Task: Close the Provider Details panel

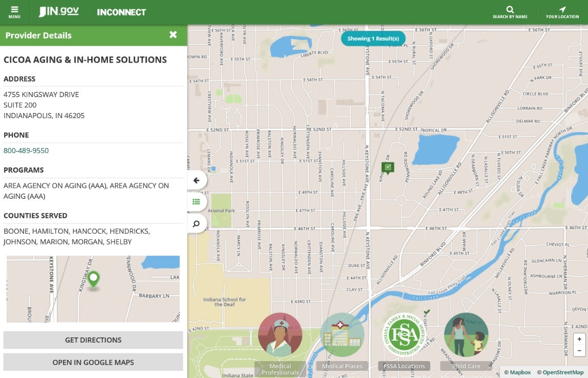Action: (173, 35)
